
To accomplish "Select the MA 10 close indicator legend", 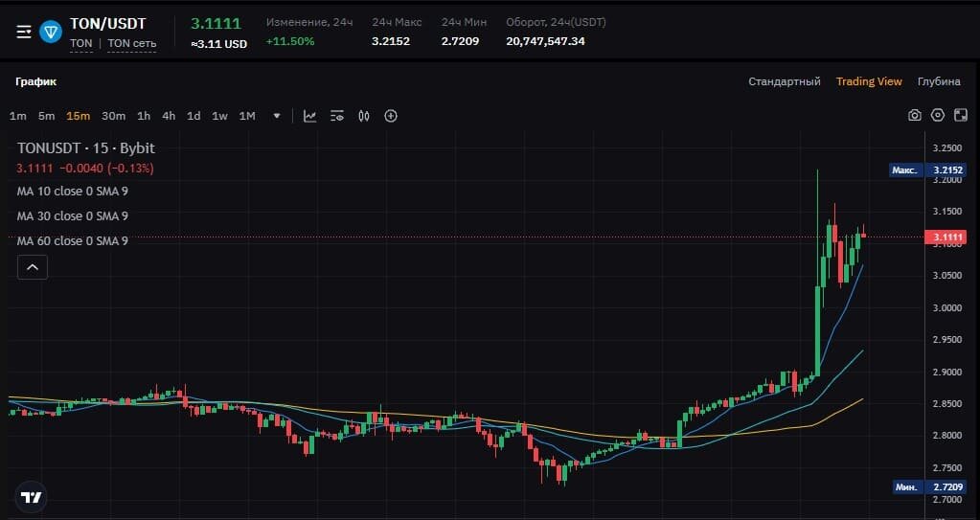I will 73,192.
